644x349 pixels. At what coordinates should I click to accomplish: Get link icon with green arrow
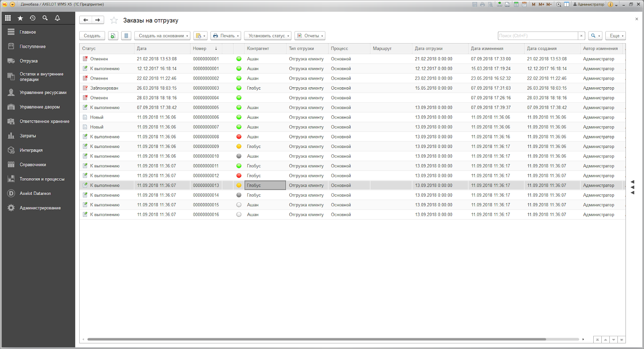coord(500,4)
